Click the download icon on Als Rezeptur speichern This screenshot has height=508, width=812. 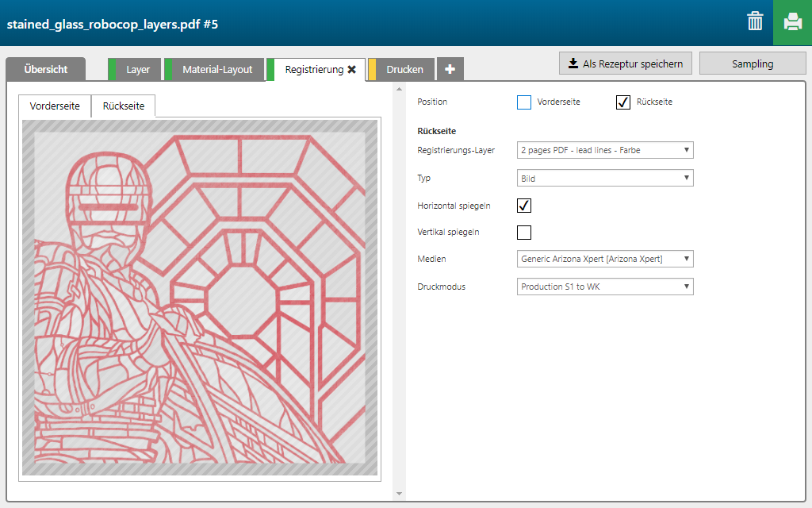click(573, 63)
